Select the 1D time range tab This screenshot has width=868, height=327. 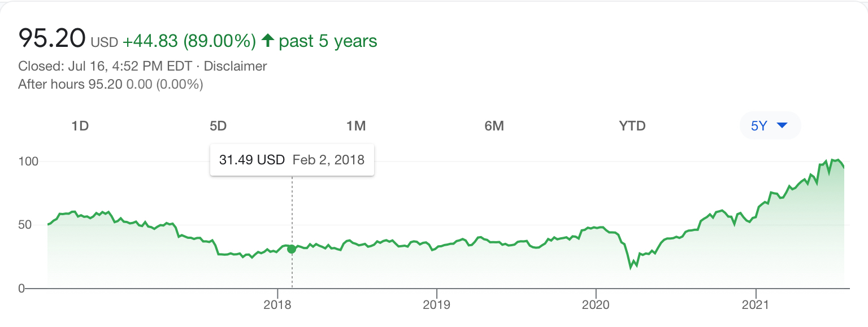[x=80, y=126]
